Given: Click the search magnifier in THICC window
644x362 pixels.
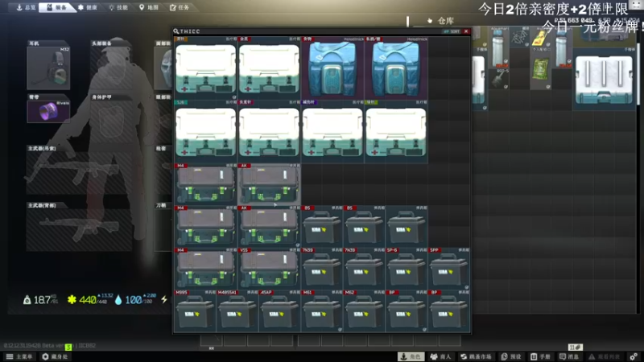Looking at the screenshot, I should 175,31.
